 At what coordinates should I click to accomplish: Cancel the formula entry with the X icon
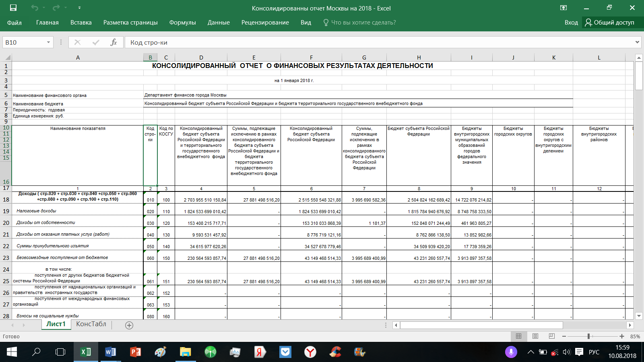(x=78, y=42)
